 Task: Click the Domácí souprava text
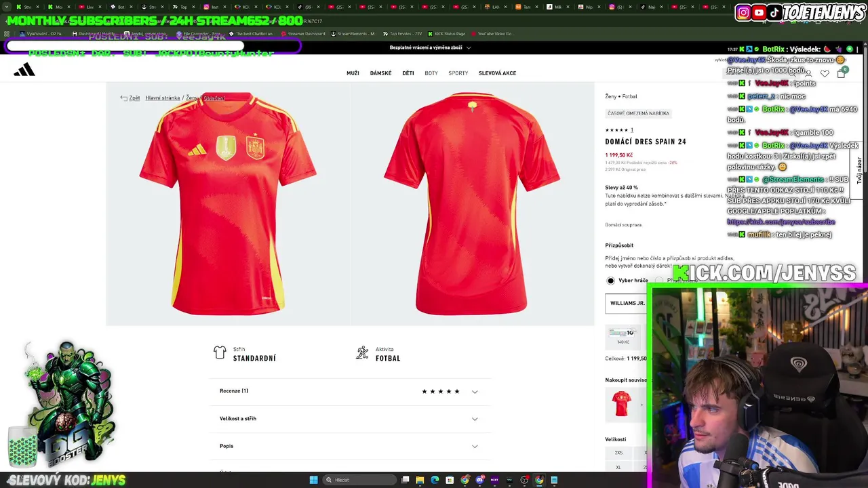pos(623,225)
